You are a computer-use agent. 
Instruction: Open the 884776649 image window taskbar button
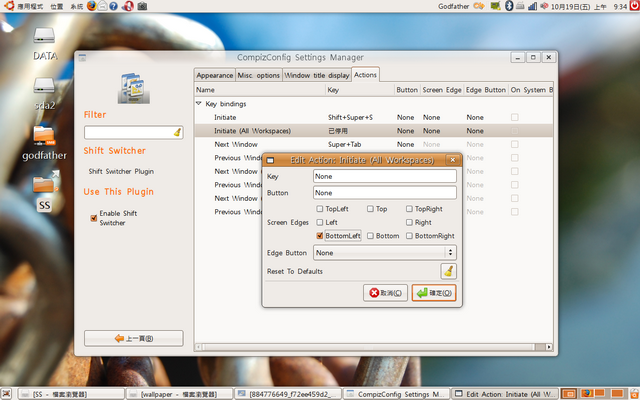click(x=288, y=394)
